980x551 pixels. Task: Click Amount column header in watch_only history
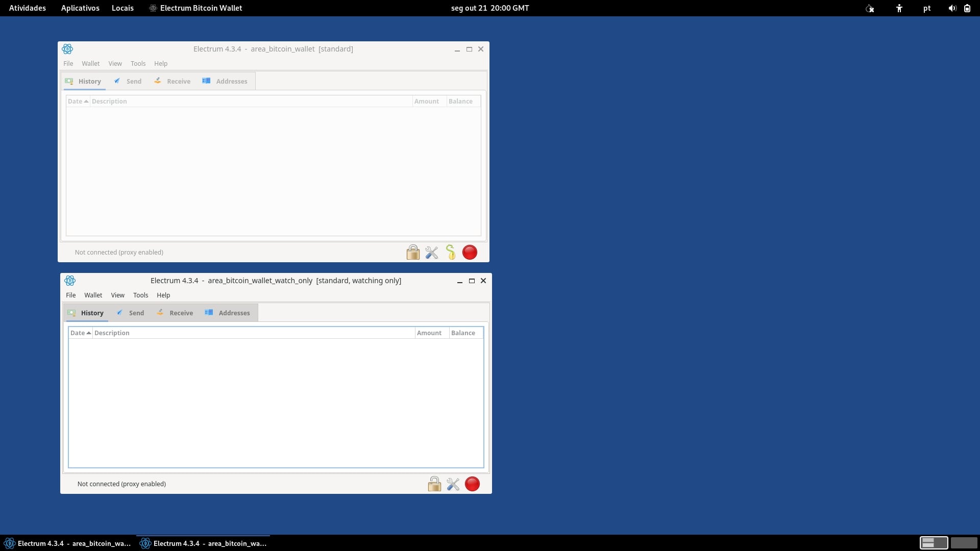pyautogui.click(x=432, y=333)
